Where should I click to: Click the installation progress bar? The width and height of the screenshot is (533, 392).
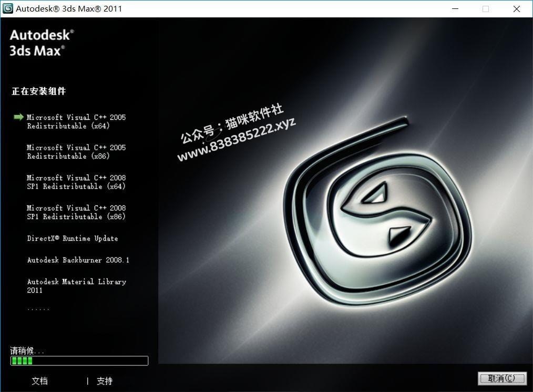(79, 361)
